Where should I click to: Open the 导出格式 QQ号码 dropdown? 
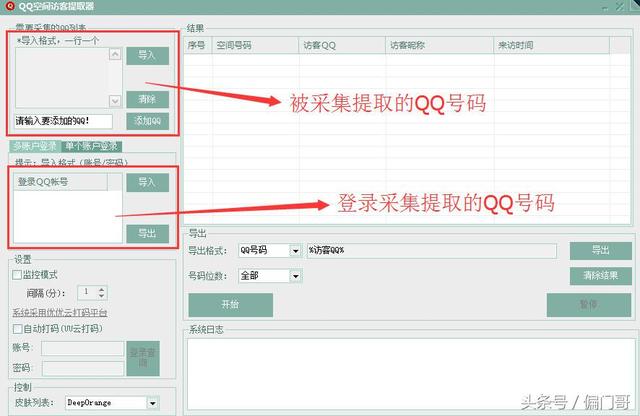[x=296, y=251]
